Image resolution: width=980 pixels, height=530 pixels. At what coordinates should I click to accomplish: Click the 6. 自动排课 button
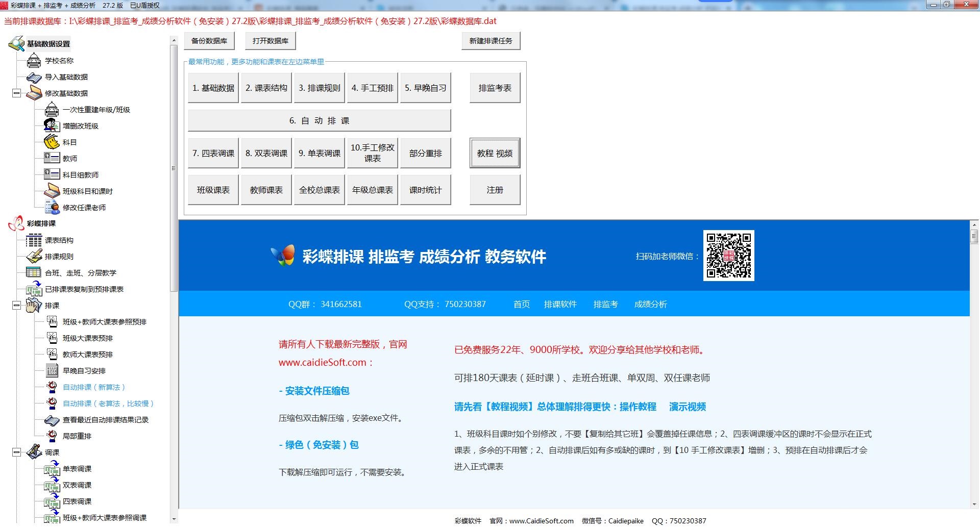[x=319, y=121]
